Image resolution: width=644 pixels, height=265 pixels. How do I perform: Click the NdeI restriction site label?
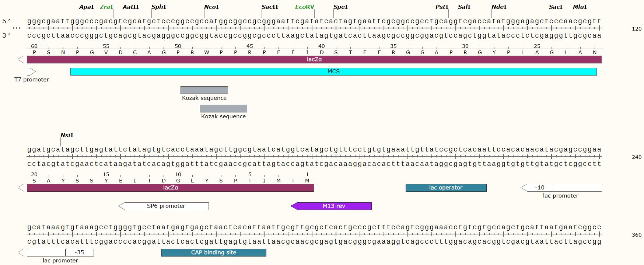499,7
